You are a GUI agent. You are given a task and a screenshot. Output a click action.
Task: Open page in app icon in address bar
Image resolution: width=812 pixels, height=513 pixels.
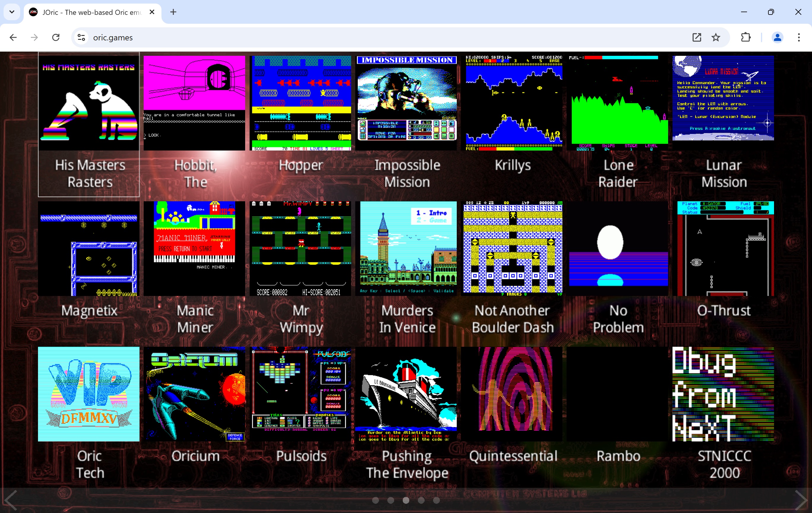(697, 37)
